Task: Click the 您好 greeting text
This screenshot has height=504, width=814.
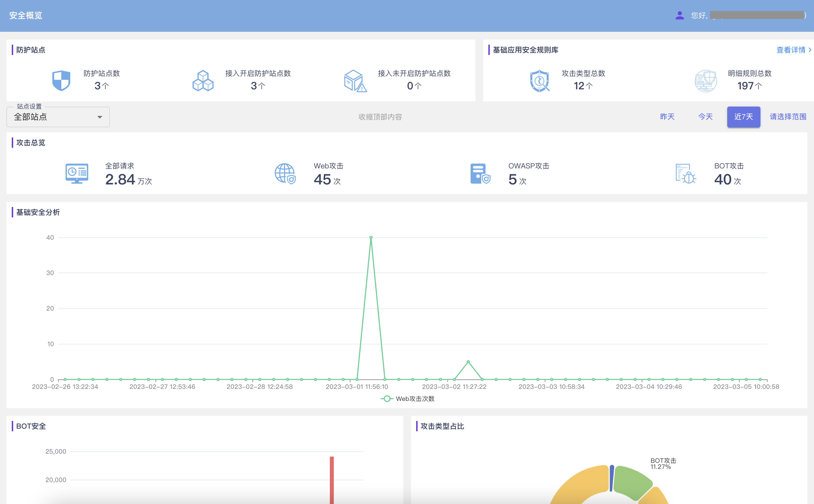Action: [699, 15]
